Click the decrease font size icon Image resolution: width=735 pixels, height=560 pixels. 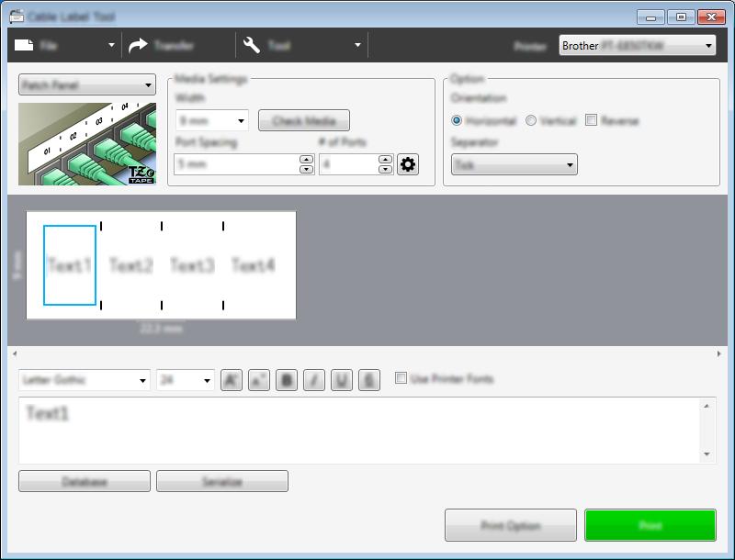pyautogui.click(x=259, y=380)
